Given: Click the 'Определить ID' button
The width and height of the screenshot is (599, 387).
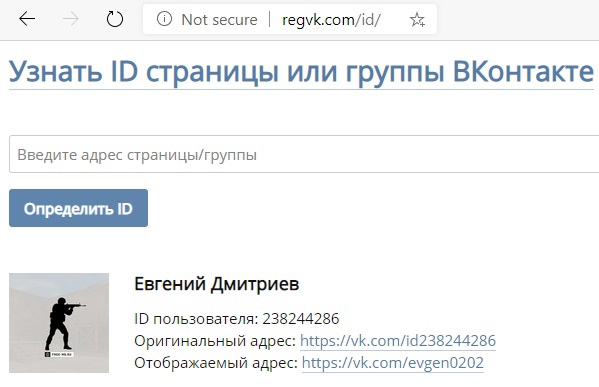Looking at the screenshot, I should coord(78,208).
